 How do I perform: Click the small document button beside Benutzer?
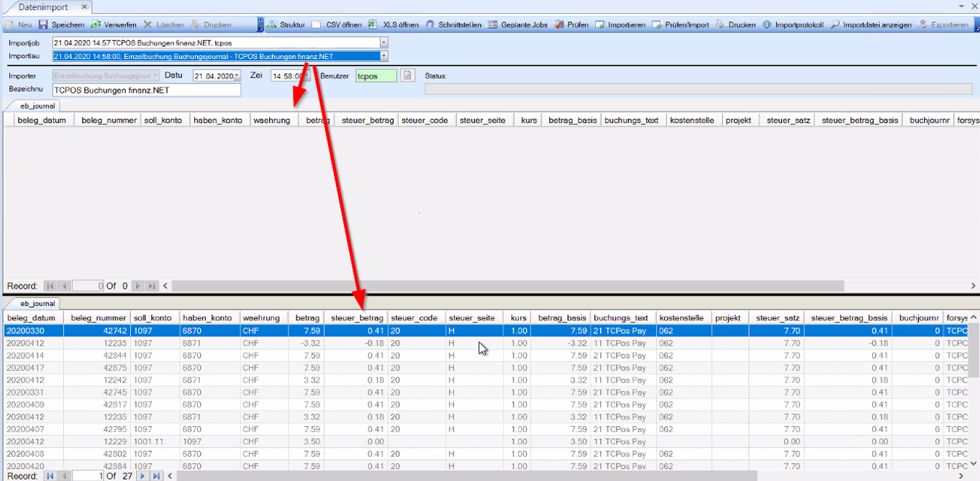(x=408, y=76)
